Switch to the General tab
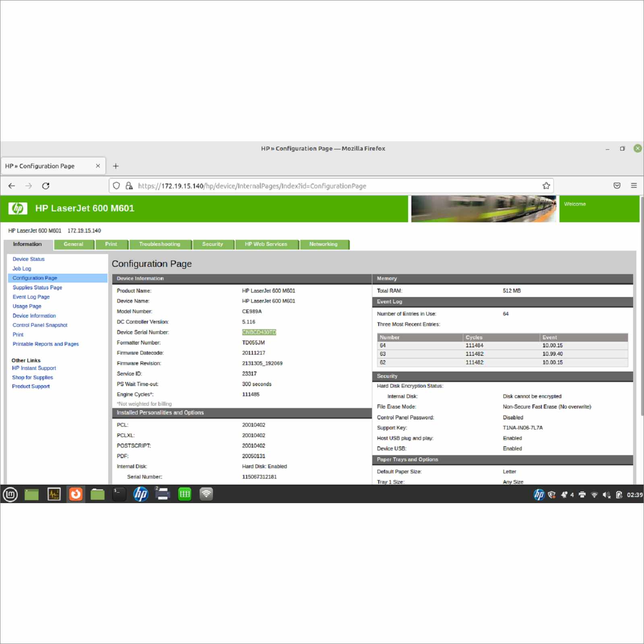Viewport: 644px width, 644px height. [74, 244]
